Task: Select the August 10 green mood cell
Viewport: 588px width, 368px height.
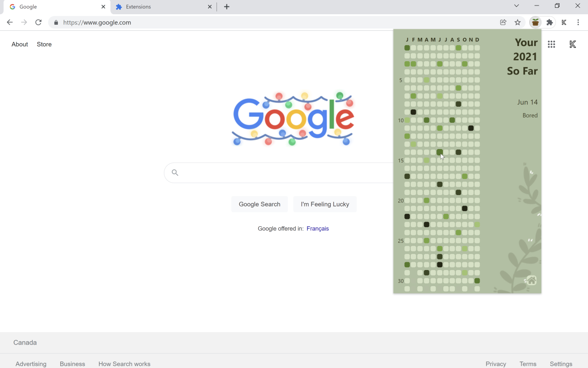Action: (x=452, y=120)
